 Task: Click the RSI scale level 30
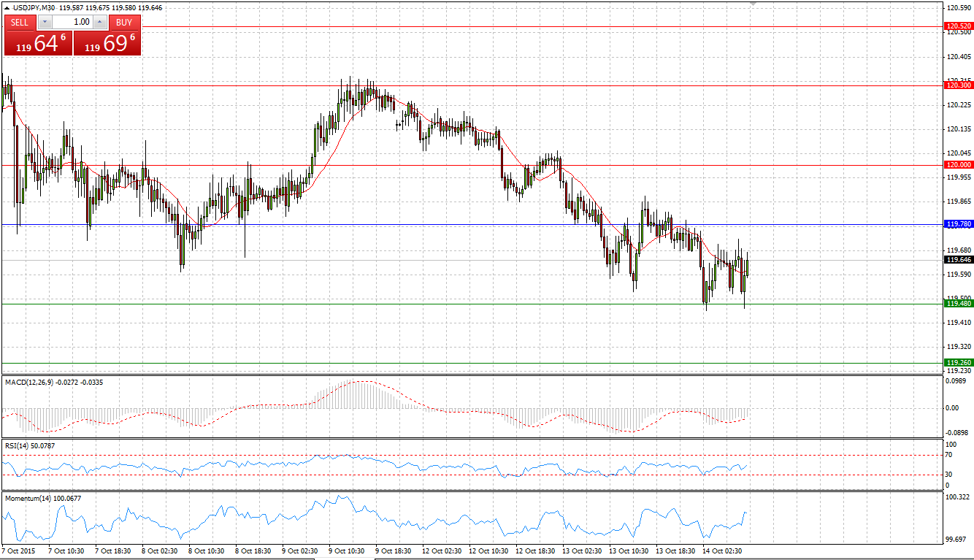(x=949, y=475)
